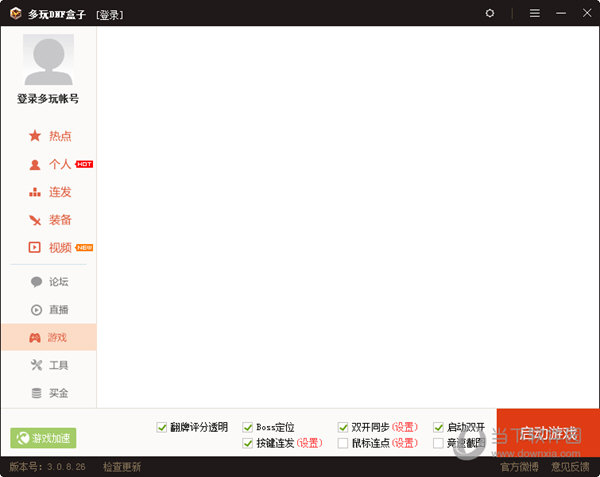
Task: Open the hamburger main menu icon
Action: point(535,13)
